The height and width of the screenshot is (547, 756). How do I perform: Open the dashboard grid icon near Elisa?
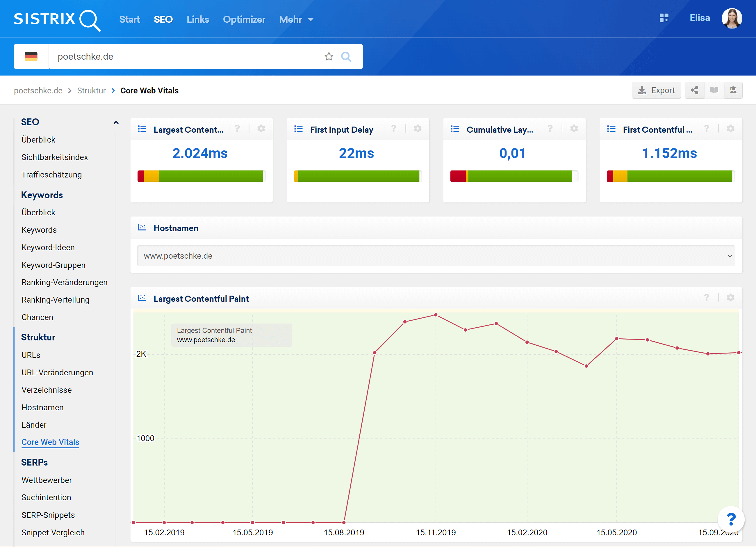(664, 18)
